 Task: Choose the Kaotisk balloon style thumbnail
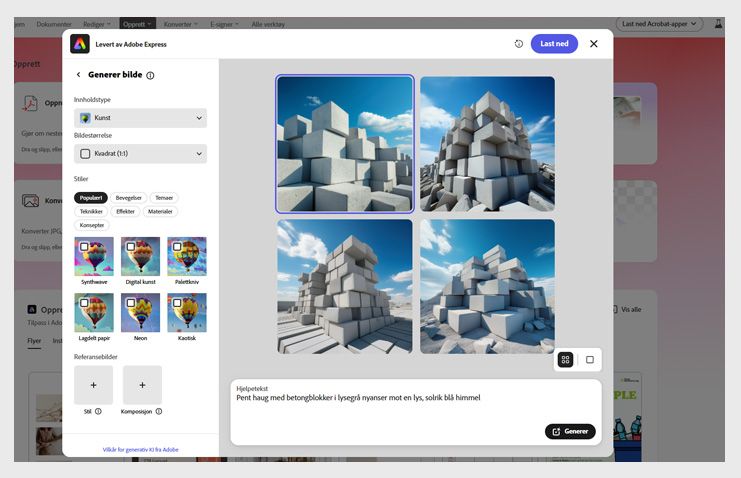pos(187,312)
